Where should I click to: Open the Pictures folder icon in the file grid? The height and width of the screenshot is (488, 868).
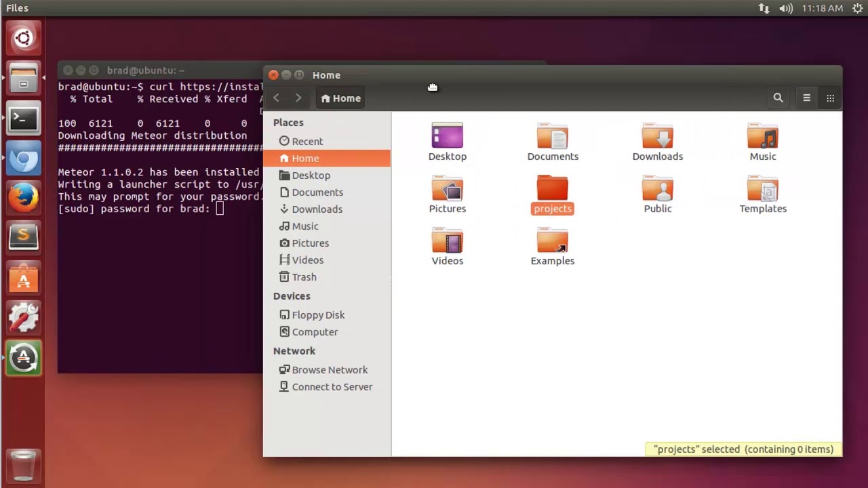[447, 188]
